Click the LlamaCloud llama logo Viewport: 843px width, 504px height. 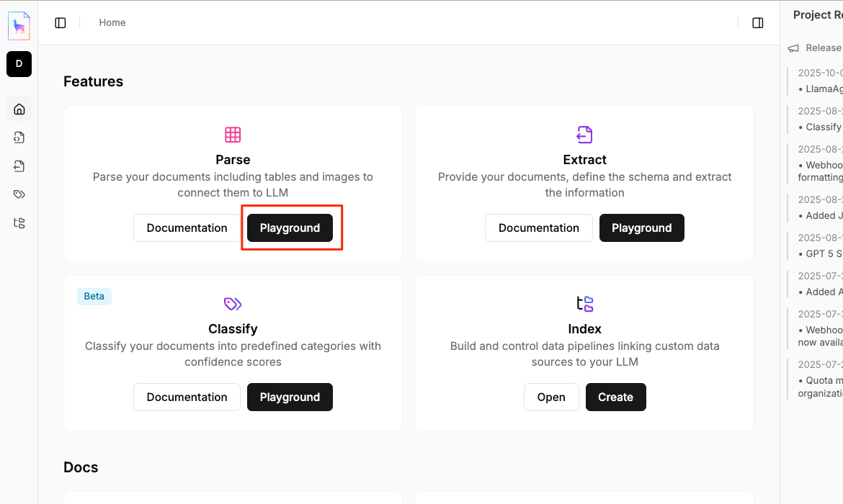[19, 26]
